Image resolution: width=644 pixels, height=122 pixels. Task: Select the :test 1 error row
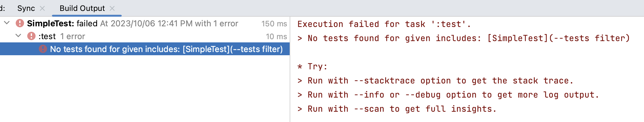tap(145, 36)
